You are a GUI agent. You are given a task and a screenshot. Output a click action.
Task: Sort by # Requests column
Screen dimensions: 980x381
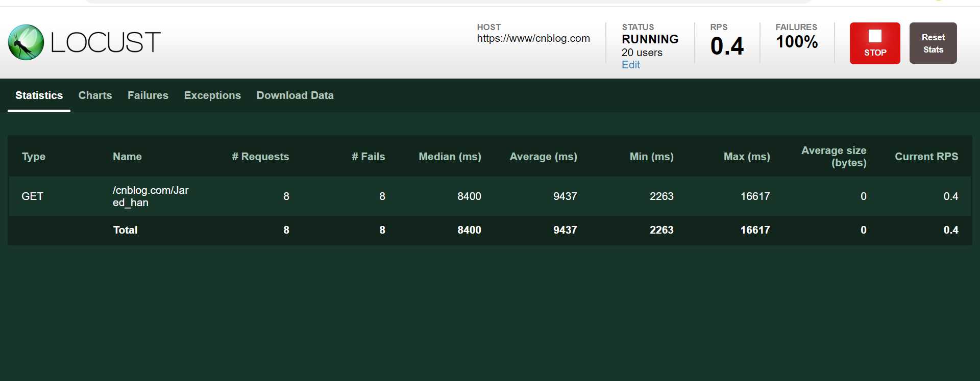(x=260, y=157)
